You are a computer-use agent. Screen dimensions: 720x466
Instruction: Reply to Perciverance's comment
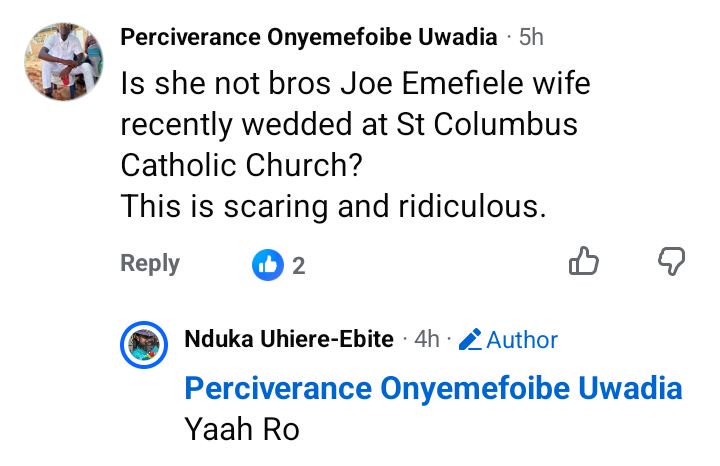click(x=150, y=264)
